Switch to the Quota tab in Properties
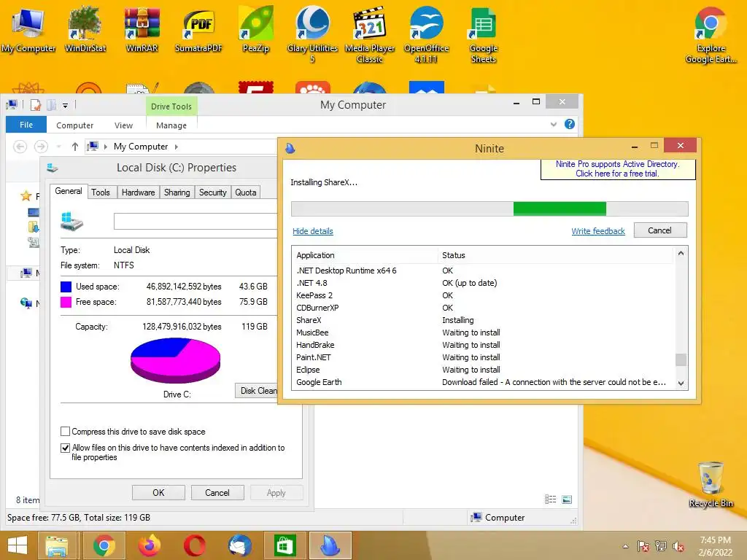747x560 pixels. [246, 192]
